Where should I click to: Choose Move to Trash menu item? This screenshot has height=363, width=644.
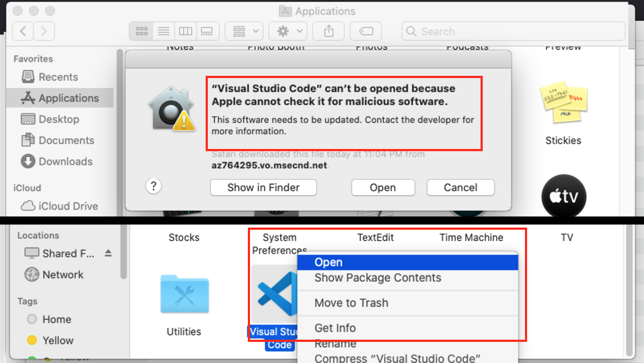coord(408,303)
